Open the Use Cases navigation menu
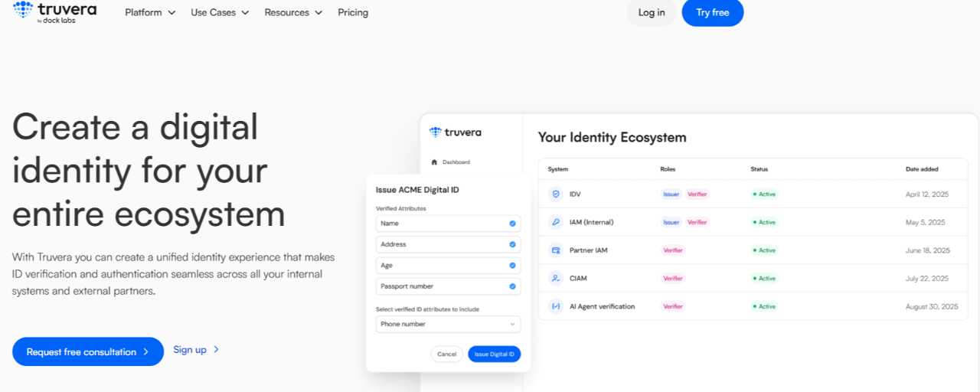The width and height of the screenshot is (980, 392). click(220, 12)
